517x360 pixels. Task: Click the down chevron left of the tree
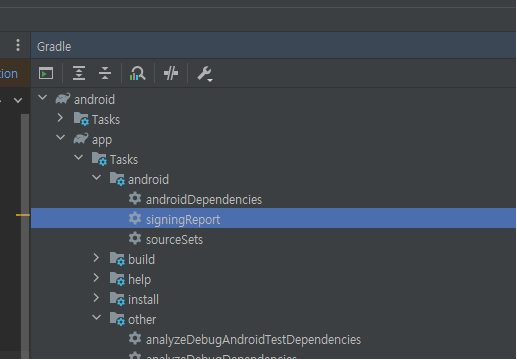pyautogui.click(x=18, y=100)
